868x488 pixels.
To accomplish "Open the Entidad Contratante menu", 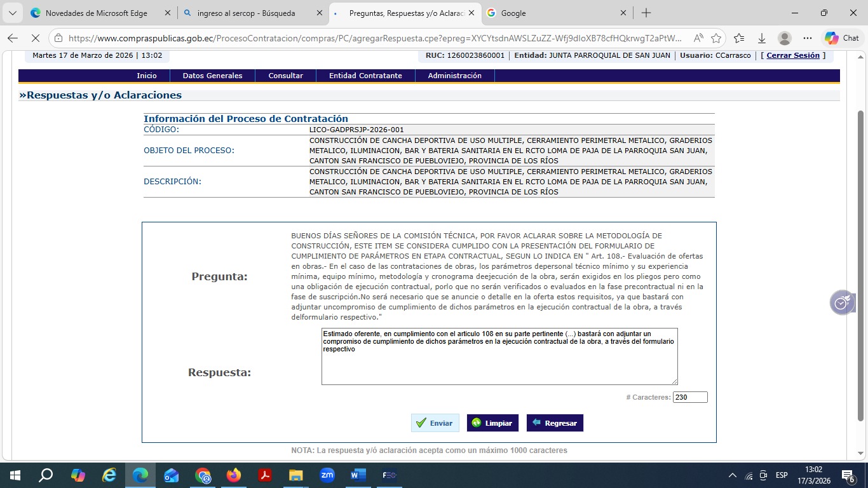I will click(365, 76).
